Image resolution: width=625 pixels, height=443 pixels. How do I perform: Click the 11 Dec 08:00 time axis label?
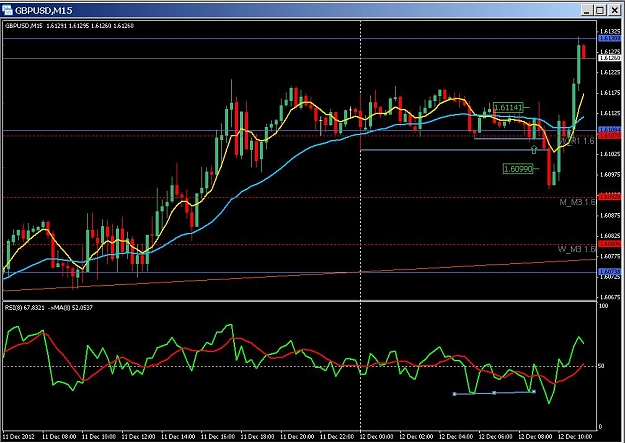coord(58,437)
